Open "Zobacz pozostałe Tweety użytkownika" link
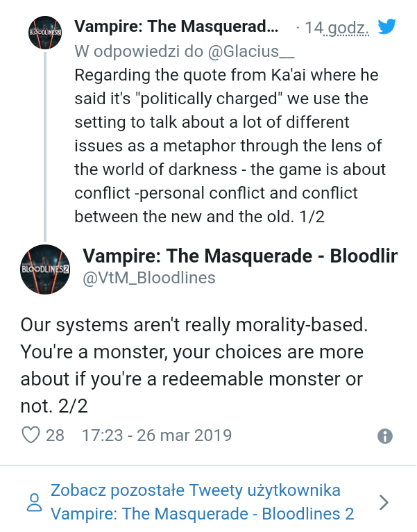The height and width of the screenshot is (532, 417). [x=196, y=491]
